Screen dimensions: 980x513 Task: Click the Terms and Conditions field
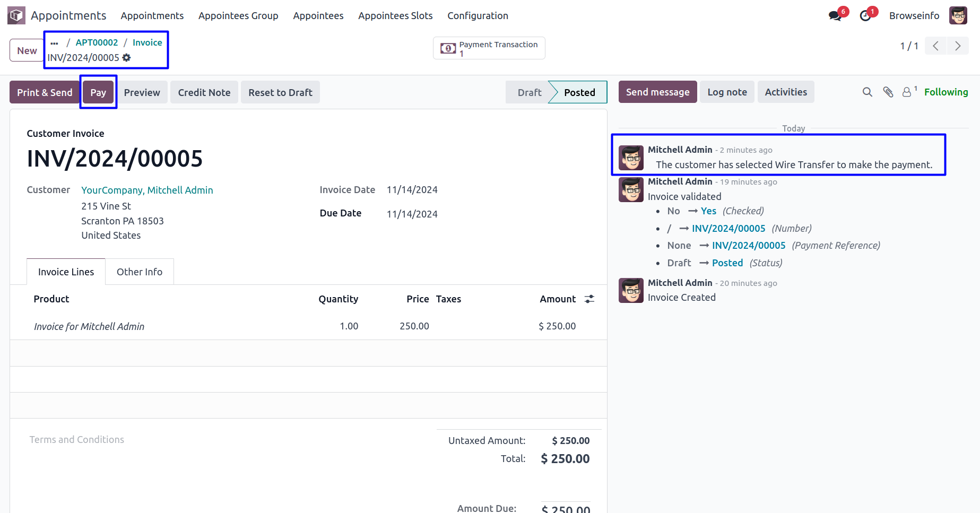pyautogui.click(x=77, y=440)
